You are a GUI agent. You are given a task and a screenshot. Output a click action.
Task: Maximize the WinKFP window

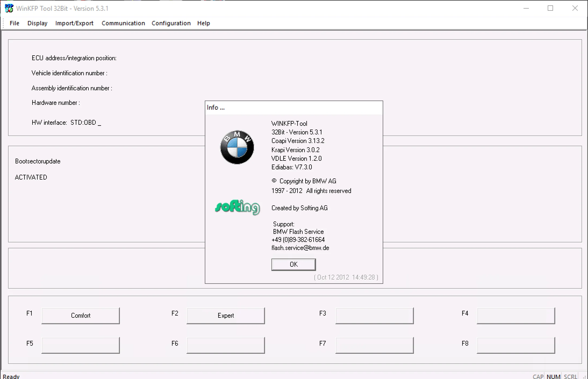coord(550,8)
